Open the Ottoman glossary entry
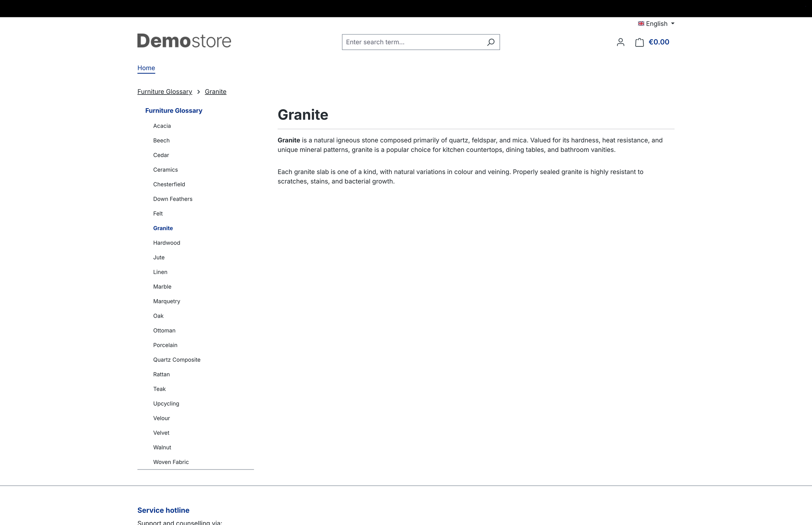This screenshot has height=525, width=812. (x=164, y=331)
